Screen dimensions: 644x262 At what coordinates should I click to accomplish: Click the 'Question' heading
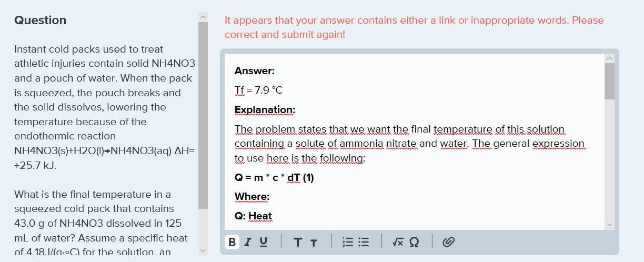[41, 21]
